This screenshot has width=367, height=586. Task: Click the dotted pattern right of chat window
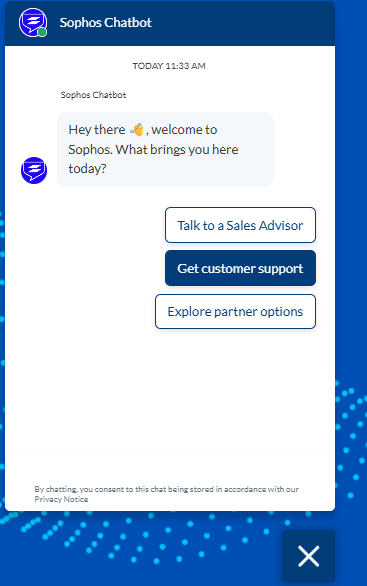[x=351, y=441]
